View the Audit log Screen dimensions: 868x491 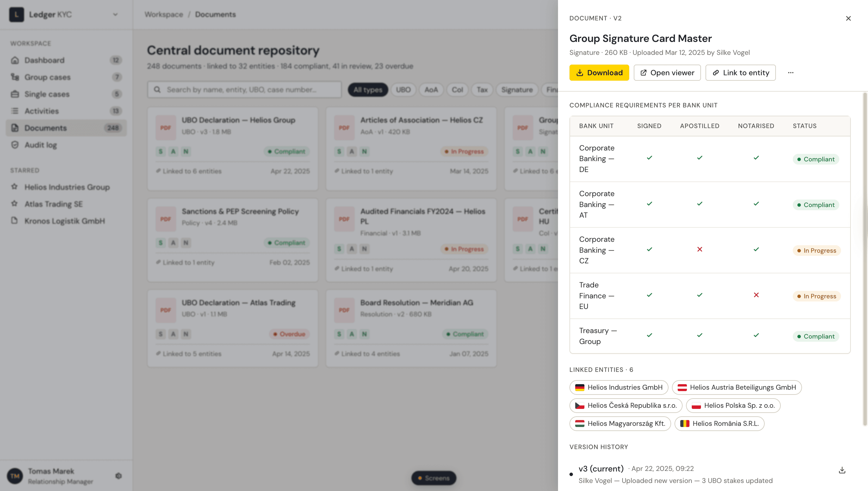(41, 145)
